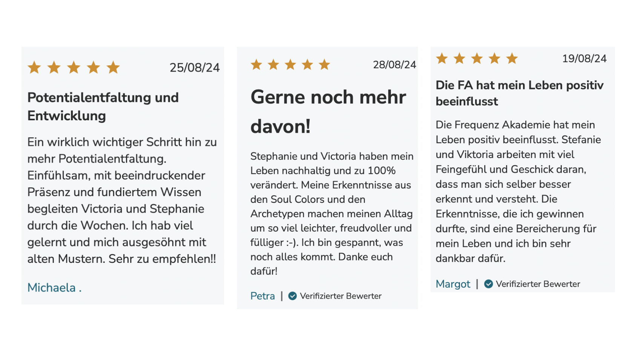Click the 'Potentialentfaltung und Entwicklung' review title

(x=103, y=107)
